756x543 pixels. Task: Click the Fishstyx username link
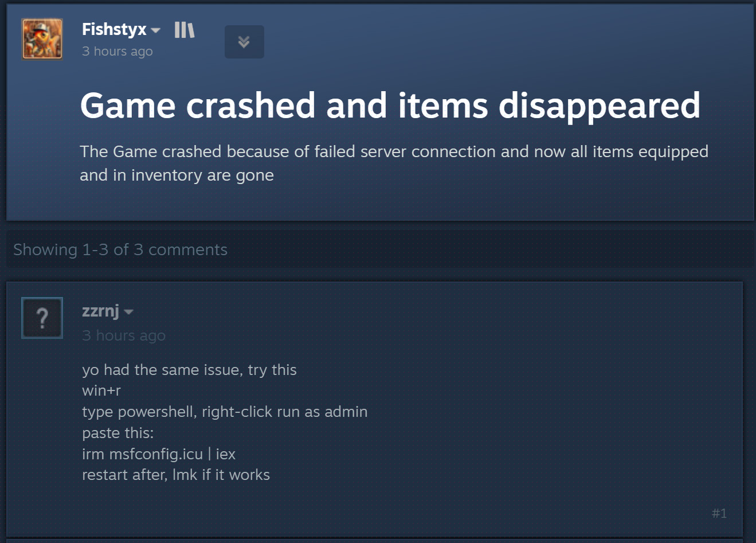[114, 29]
